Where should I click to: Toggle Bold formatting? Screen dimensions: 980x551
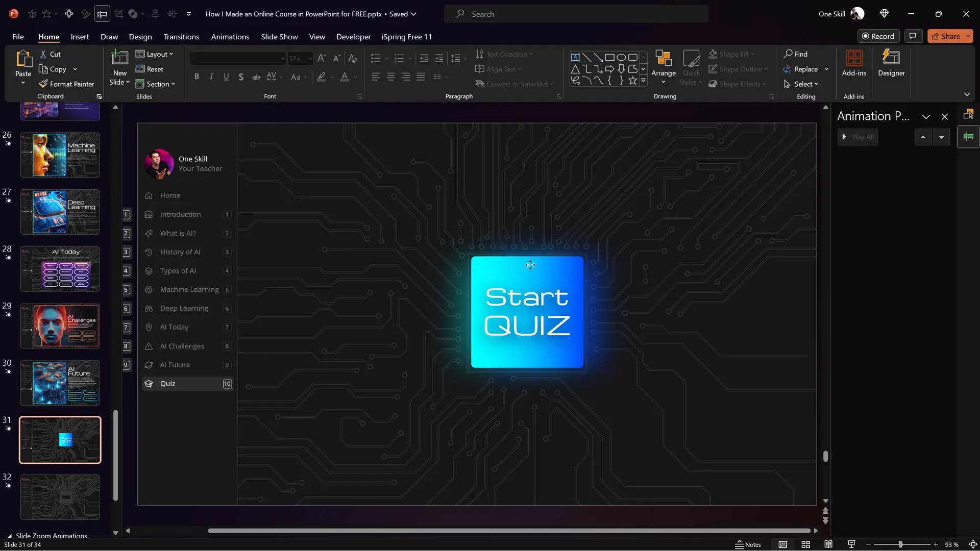point(197,77)
